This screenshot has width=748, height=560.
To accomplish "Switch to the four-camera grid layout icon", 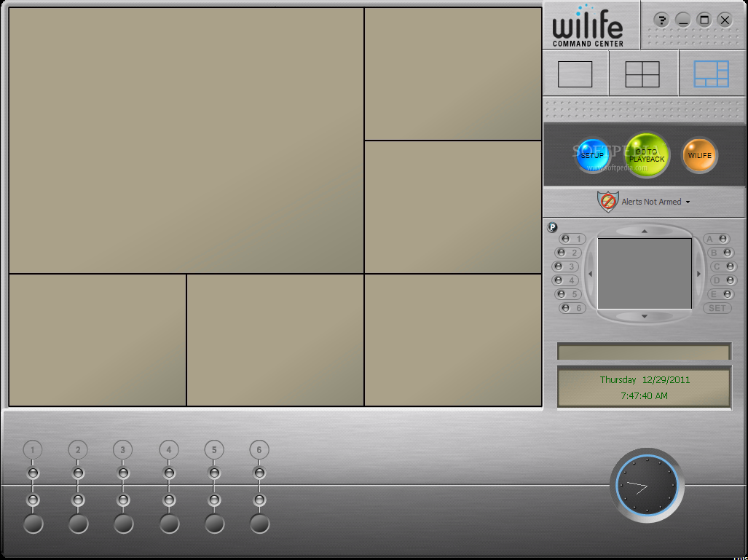I will pyautogui.click(x=642, y=74).
